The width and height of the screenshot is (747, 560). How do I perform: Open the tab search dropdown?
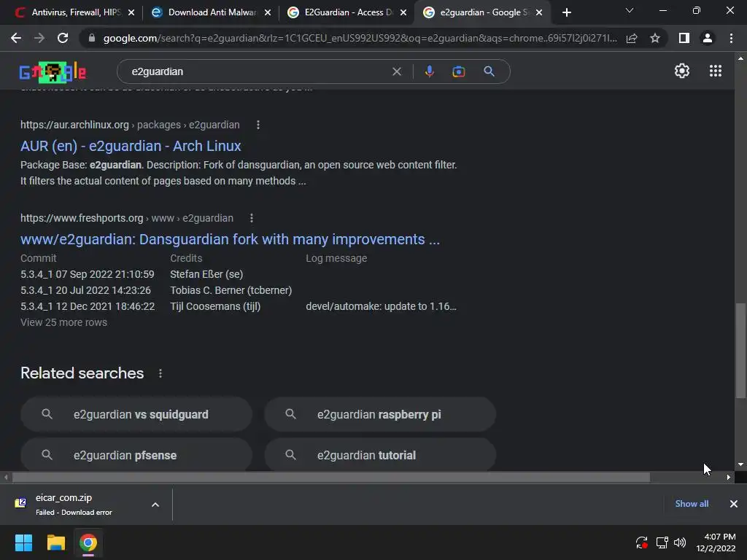click(630, 10)
